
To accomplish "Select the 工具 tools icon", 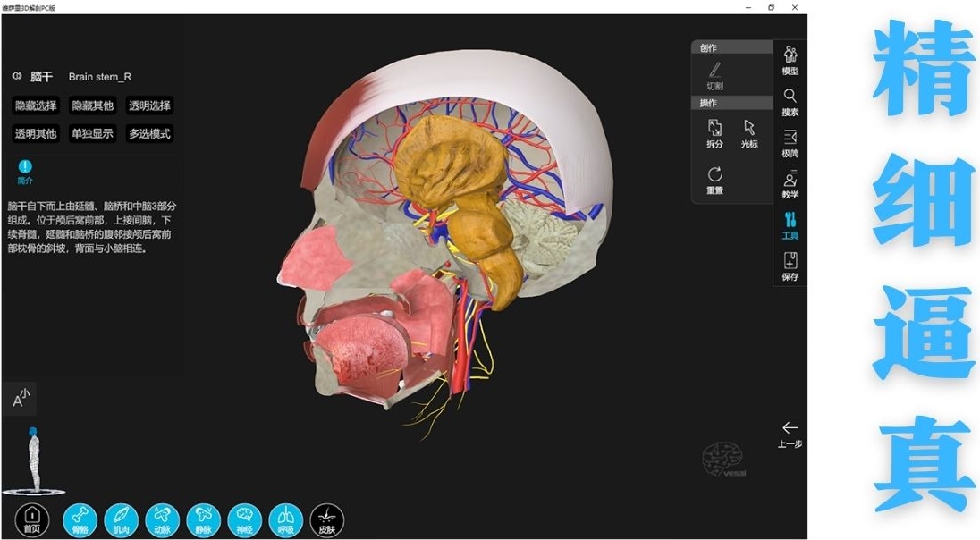I will [790, 225].
